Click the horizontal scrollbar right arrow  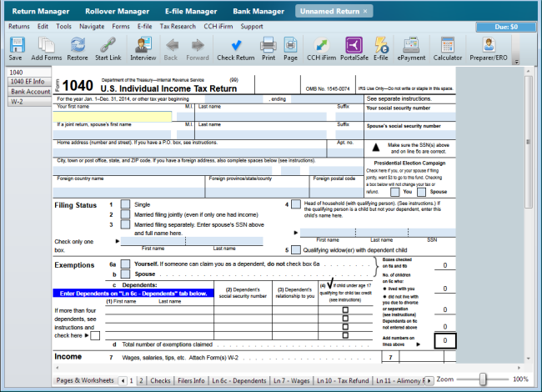(x=519, y=368)
